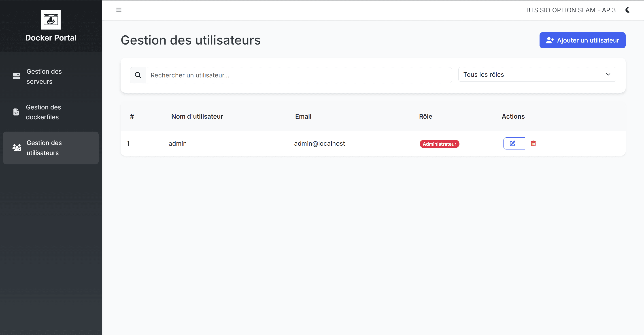Image resolution: width=644 pixels, height=335 pixels.
Task: Select the users icon in the sidebar
Action: click(x=16, y=148)
